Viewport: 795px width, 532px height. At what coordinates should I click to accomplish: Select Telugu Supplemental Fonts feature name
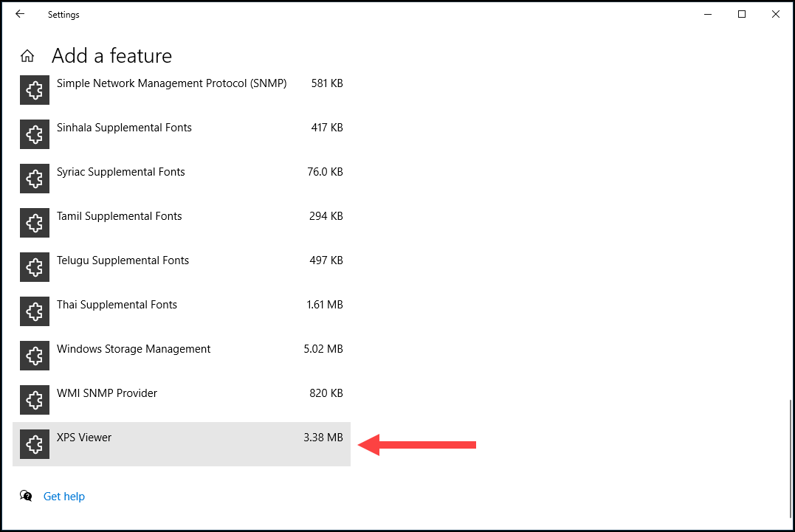pyautogui.click(x=123, y=260)
